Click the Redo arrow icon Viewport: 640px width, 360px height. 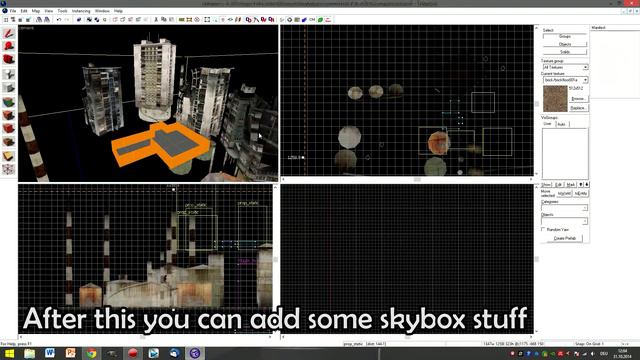coord(67,20)
